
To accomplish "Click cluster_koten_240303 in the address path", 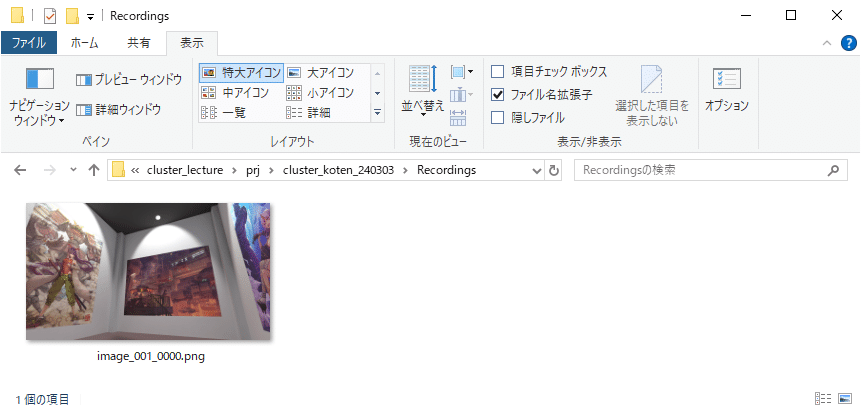I will click(x=338, y=170).
